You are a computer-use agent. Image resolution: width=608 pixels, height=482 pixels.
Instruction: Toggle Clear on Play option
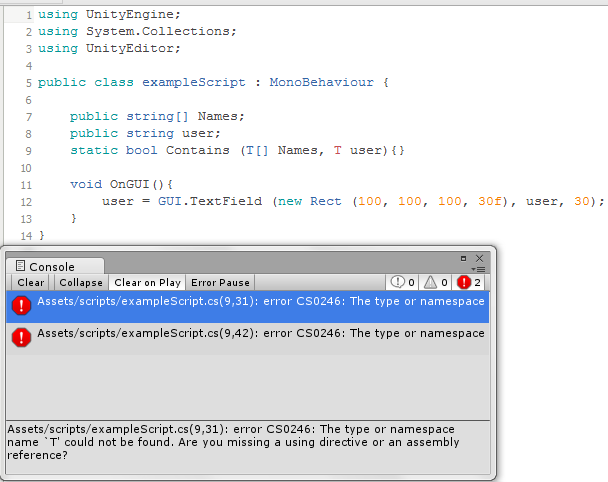click(x=147, y=283)
